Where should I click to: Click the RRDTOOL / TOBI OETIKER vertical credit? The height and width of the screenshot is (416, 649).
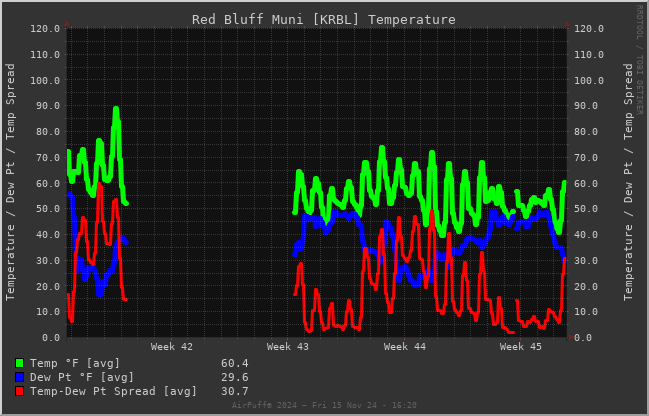640,60
